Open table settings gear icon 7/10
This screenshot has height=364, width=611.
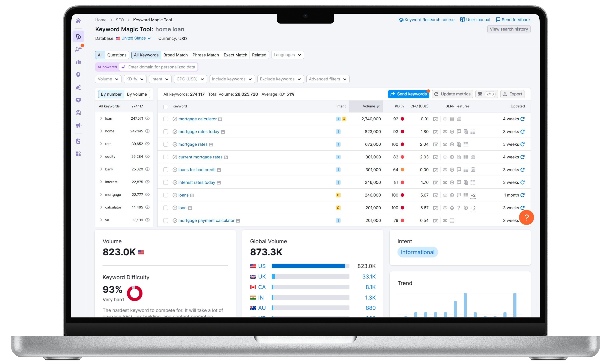[480, 94]
